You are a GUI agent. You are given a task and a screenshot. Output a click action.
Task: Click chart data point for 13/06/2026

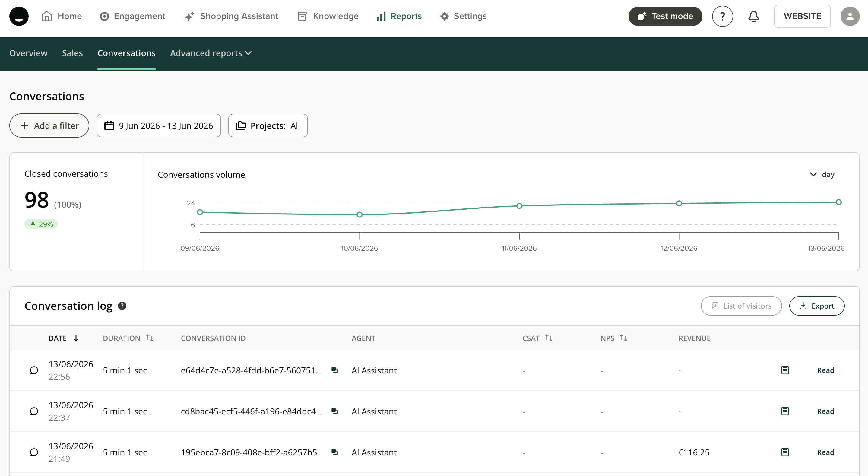[x=839, y=202]
